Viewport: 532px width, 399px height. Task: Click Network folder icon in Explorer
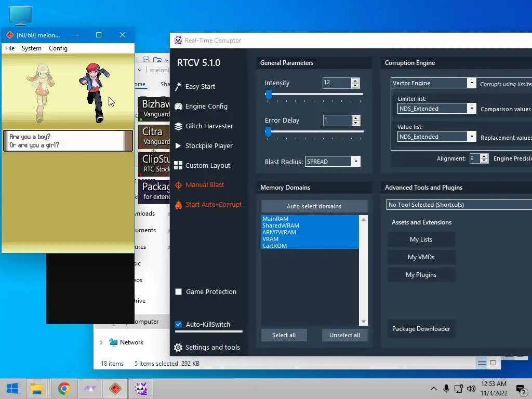[113, 342]
